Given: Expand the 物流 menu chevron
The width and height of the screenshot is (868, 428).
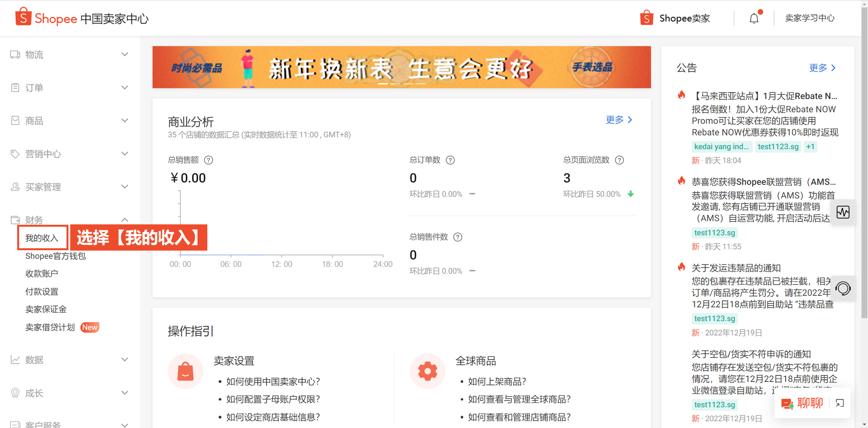Looking at the screenshot, I should click(125, 55).
